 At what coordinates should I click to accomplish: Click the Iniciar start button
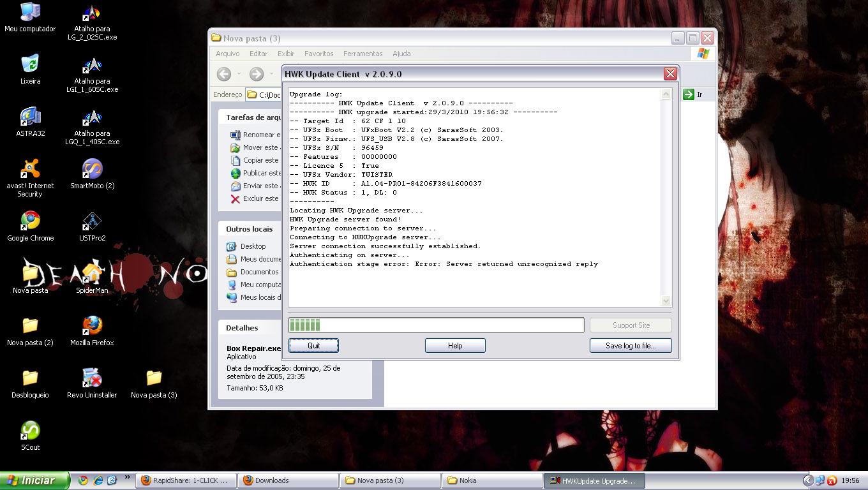[34, 480]
